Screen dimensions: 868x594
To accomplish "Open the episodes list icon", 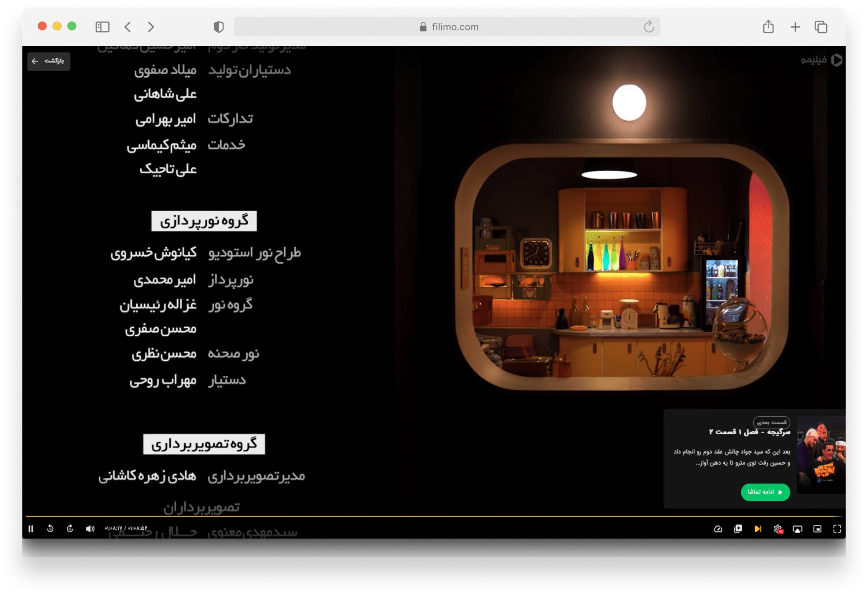I will click(x=738, y=529).
